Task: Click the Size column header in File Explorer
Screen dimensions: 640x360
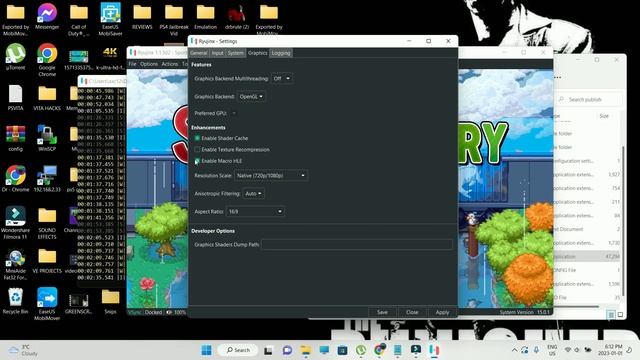Action: (604, 116)
